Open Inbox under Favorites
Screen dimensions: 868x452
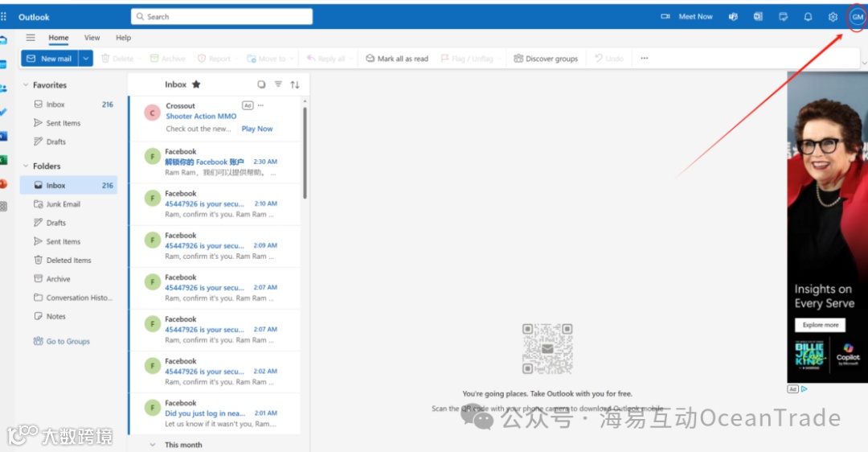click(69, 104)
